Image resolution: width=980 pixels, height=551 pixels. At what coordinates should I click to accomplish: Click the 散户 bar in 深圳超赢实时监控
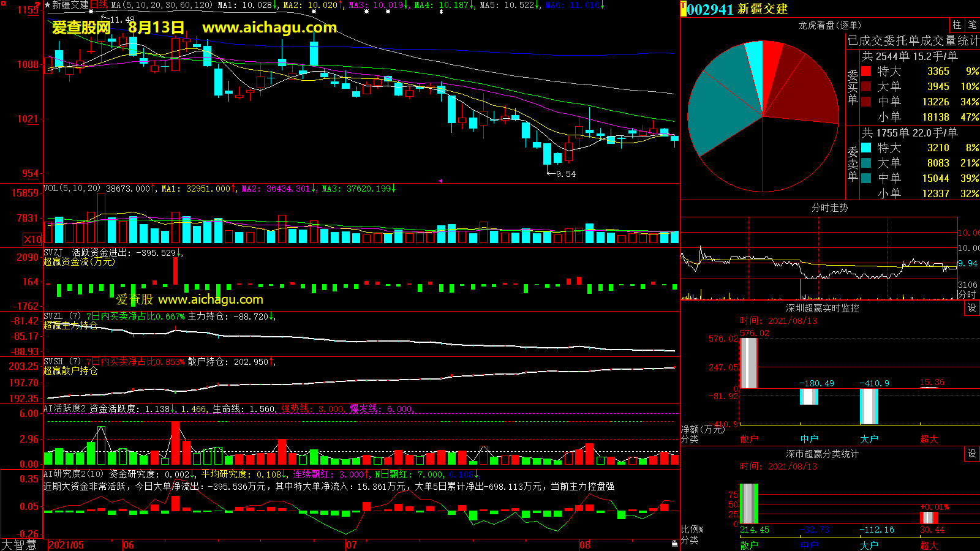[x=748, y=362]
